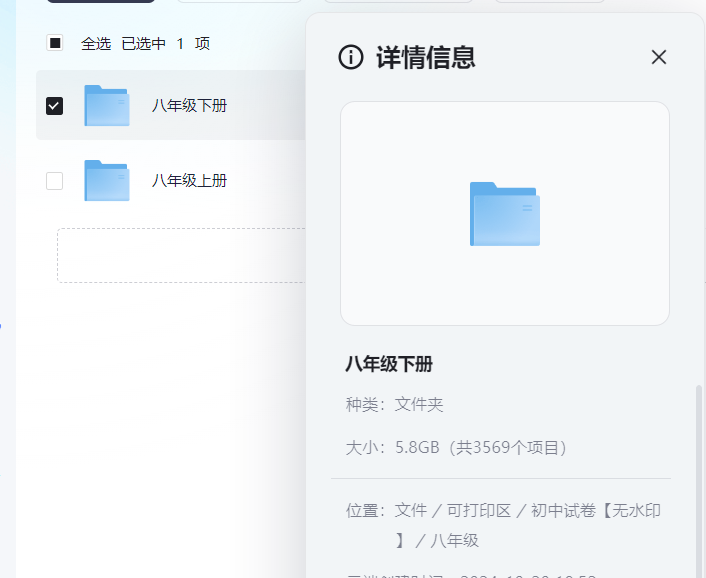Screen dimensions: 706x578
Task: Click 八年级 in the location path
Action: 455,541
